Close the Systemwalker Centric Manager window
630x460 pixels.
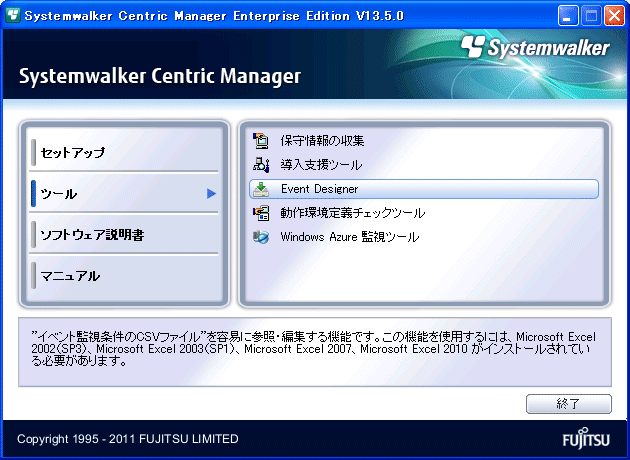pos(614,16)
